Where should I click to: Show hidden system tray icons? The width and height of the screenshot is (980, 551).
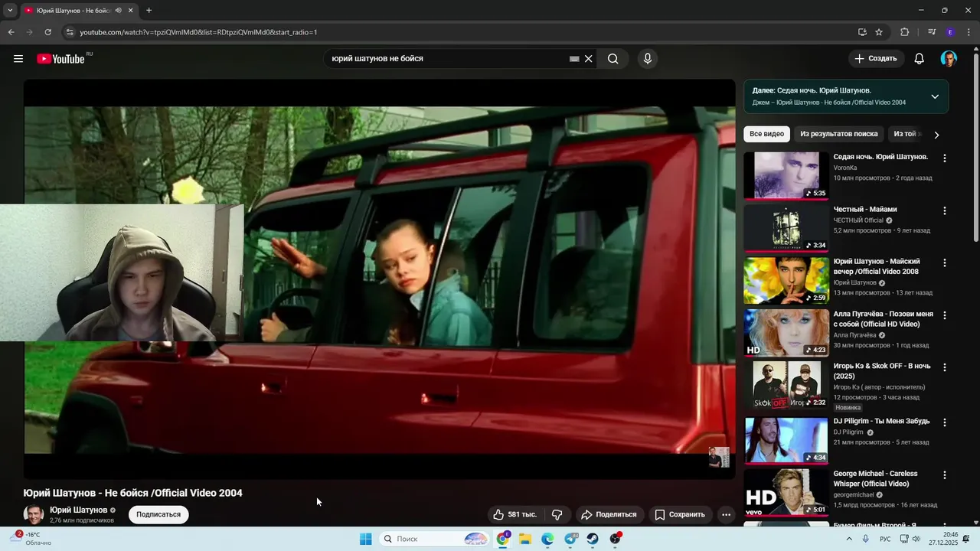point(849,539)
